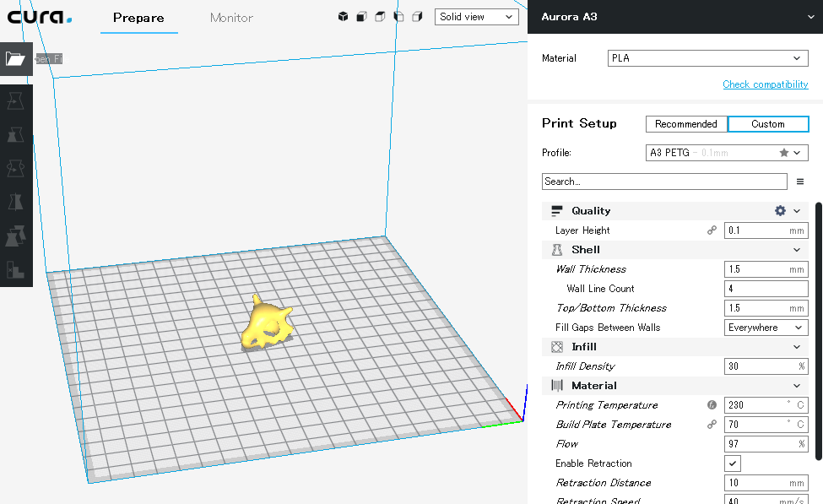The width and height of the screenshot is (823, 504).
Task: Toggle the Enable Retraction checkbox
Action: pyautogui.click(x=733, y=463)
